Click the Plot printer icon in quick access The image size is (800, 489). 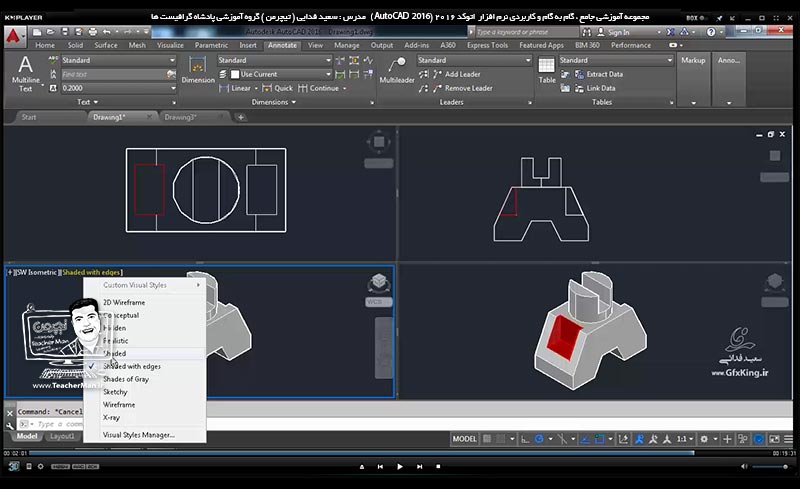[92, 32]
